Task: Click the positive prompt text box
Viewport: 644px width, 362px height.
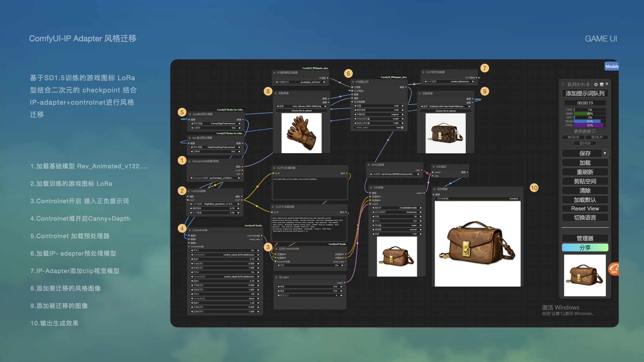Action: coord(310,189)
